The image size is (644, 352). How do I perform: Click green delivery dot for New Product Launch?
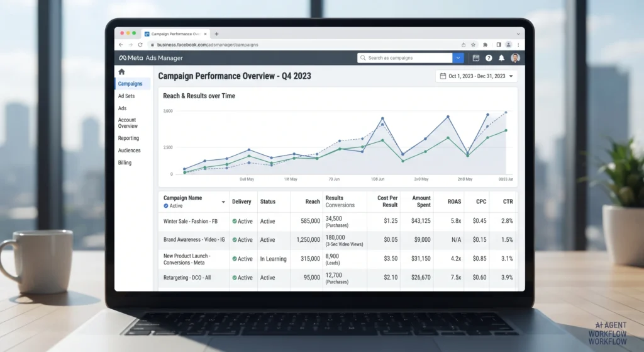click(235, 259)
